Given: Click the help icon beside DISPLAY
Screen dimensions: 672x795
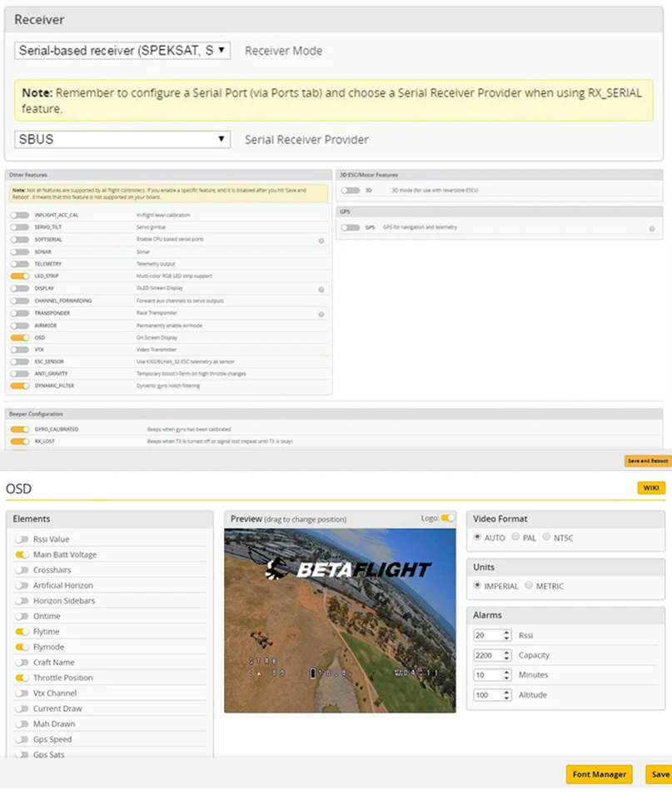Looking at the screenshot, I should 321,290.
